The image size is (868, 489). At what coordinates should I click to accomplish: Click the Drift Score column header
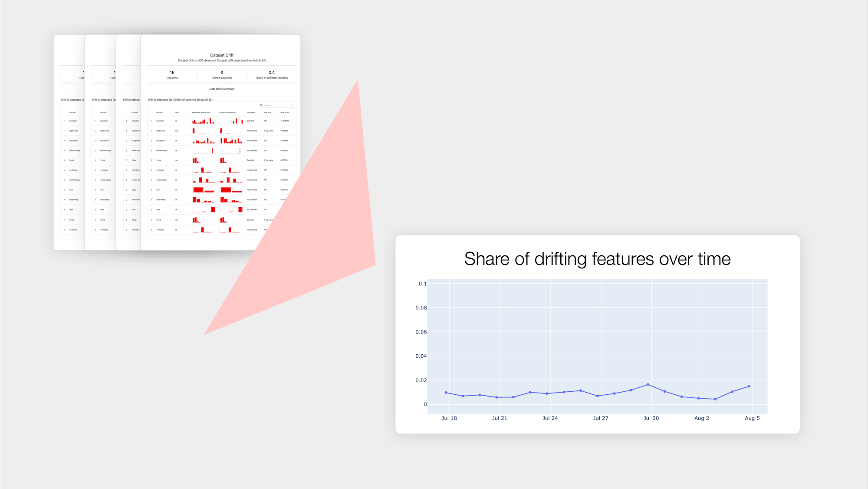[285, 112]
